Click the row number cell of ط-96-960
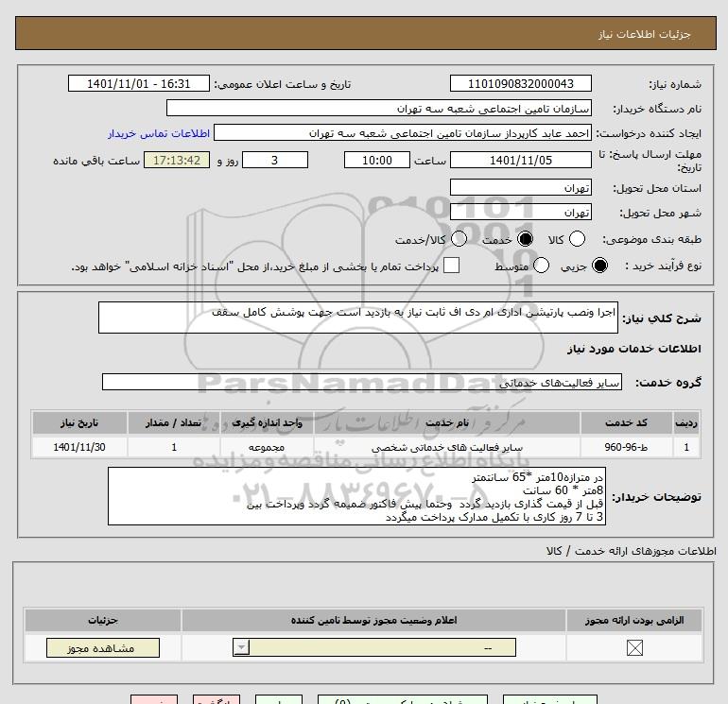Image resolution: width=728 pixels, height=704 pixels. [x=686, y=447]
